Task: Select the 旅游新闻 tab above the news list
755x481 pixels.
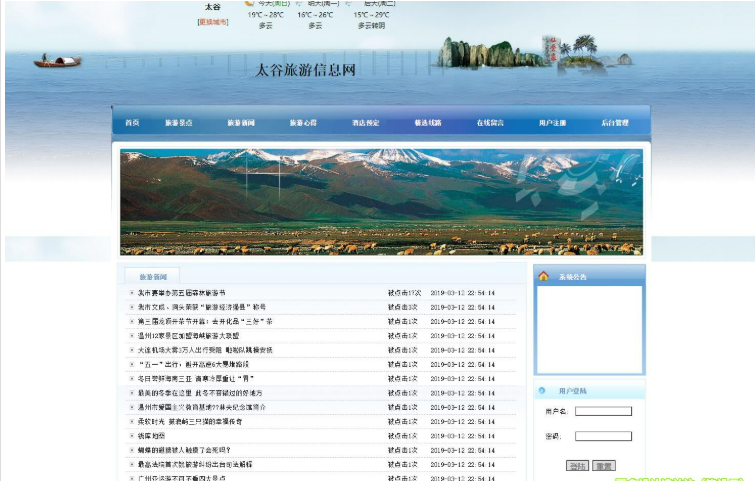Action: click(x=153, y=277)
